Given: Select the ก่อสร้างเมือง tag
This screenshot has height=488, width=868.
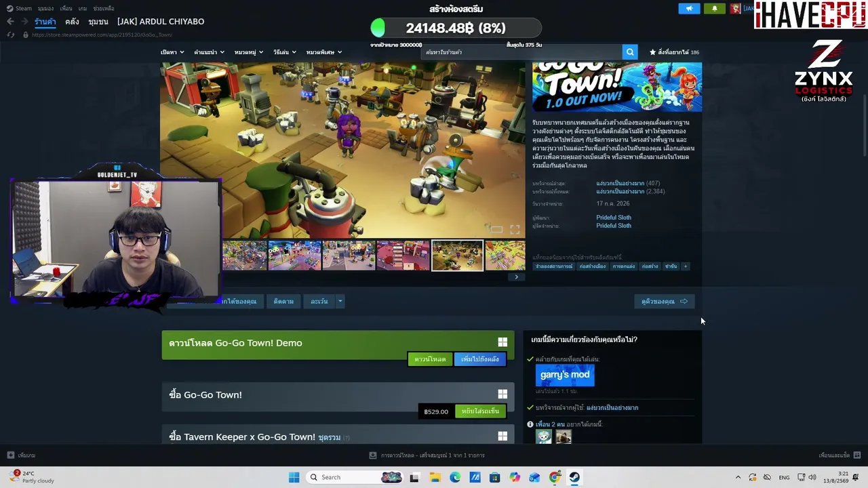Looking at the screenshot, I should (x=593, y=266).
